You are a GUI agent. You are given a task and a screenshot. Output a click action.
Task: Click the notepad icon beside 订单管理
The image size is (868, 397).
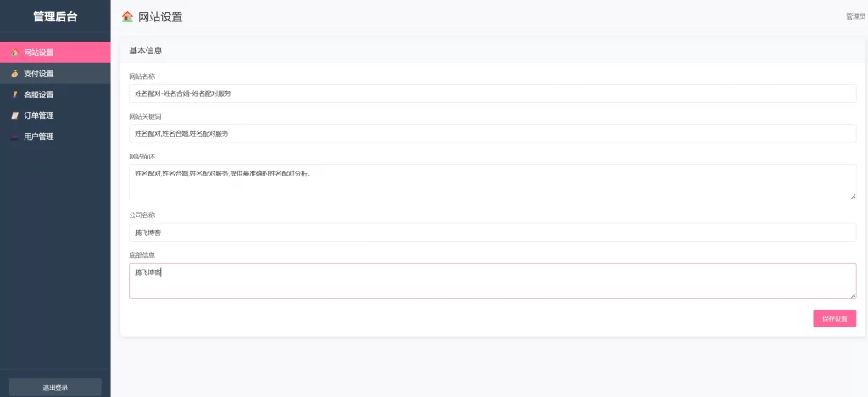coord(14,115)
